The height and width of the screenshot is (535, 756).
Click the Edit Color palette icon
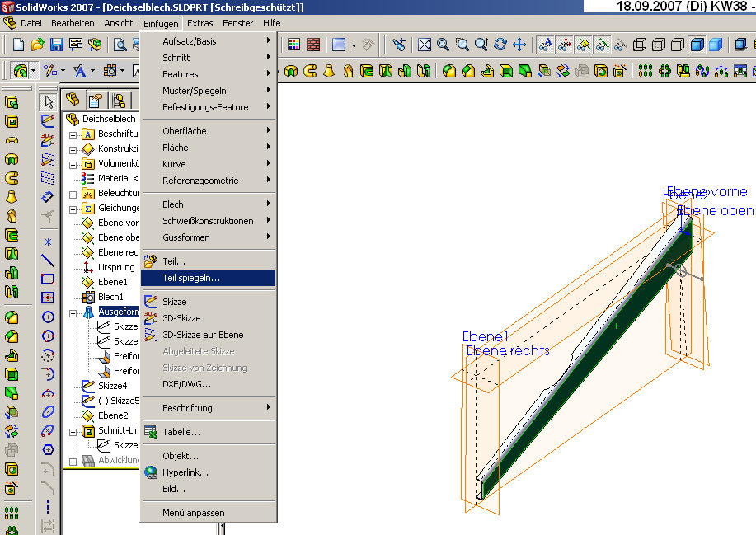click(x=293, y=45)
